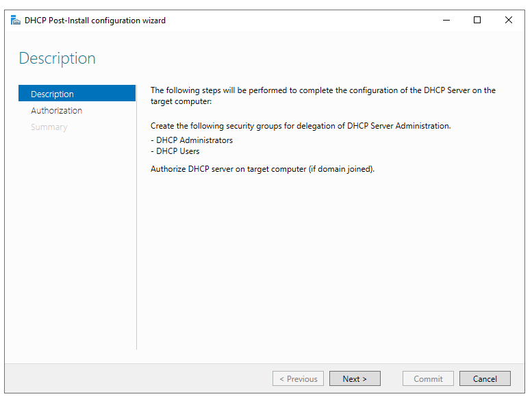Maximize the DHCP configuration wizard window

point(477,21)
